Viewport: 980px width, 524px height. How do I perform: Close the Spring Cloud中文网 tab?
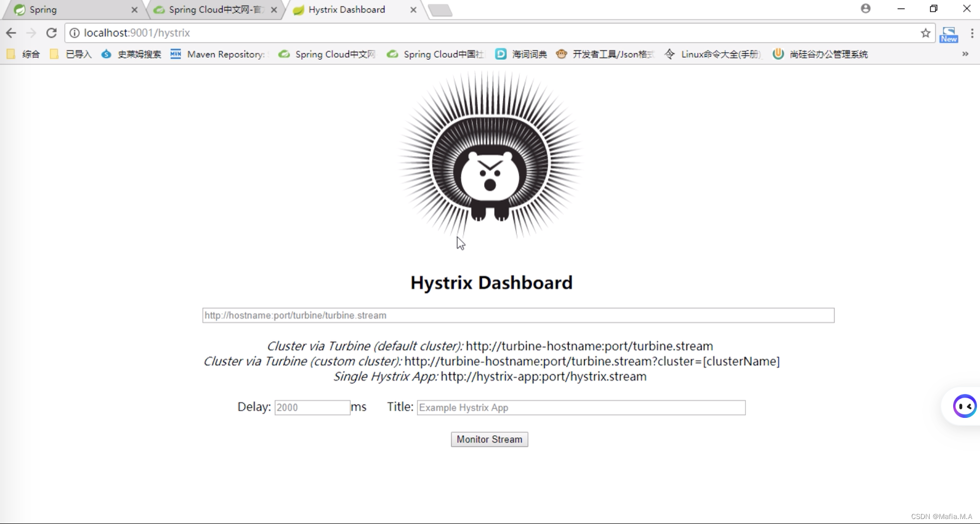tap(274, 9)
